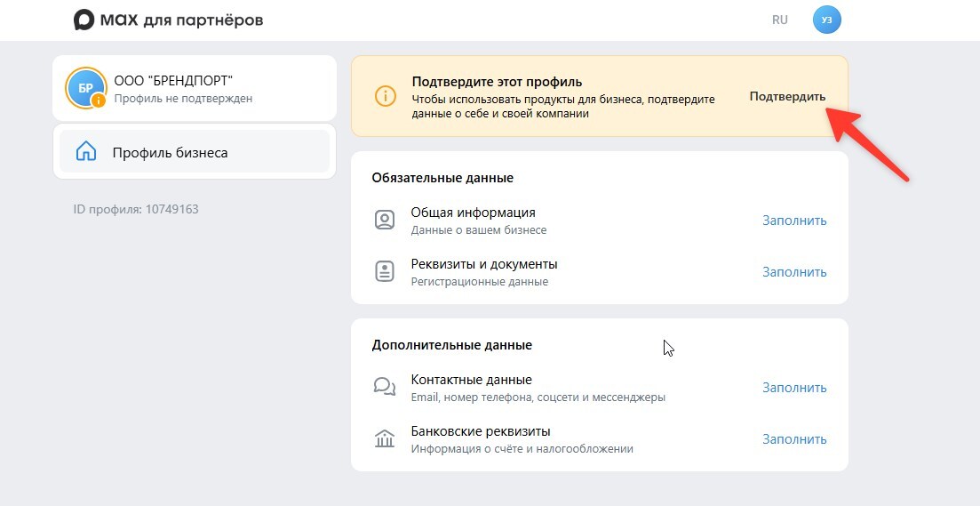
Task: Click Заполнить for Банковские реквизиты
Action: point(794,439)
